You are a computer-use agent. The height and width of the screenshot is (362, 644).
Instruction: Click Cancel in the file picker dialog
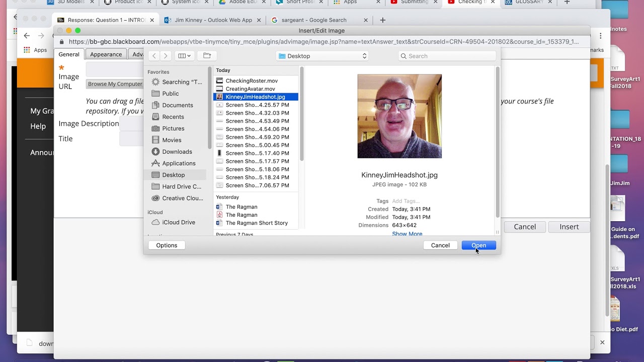coord(440,245)
